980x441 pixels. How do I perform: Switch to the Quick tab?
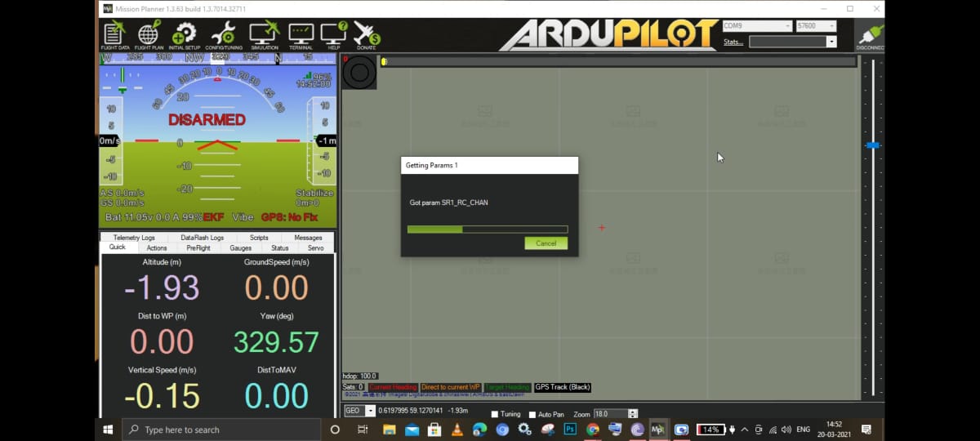pos(118,247)
